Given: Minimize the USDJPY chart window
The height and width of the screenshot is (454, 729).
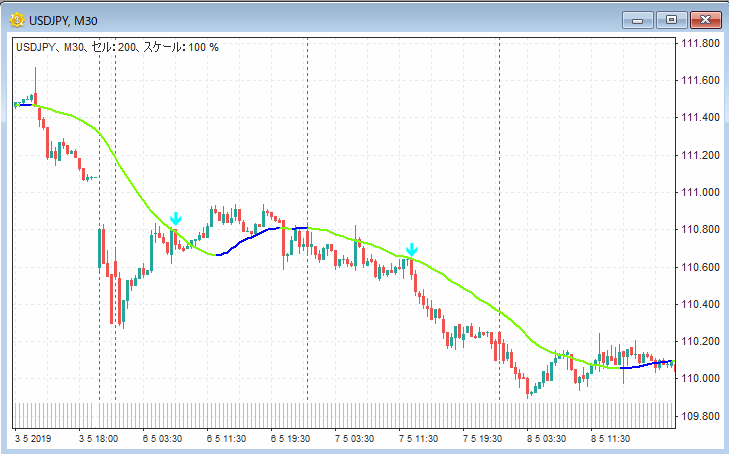Looking at the screenshot, I should (x=636, y=20).
